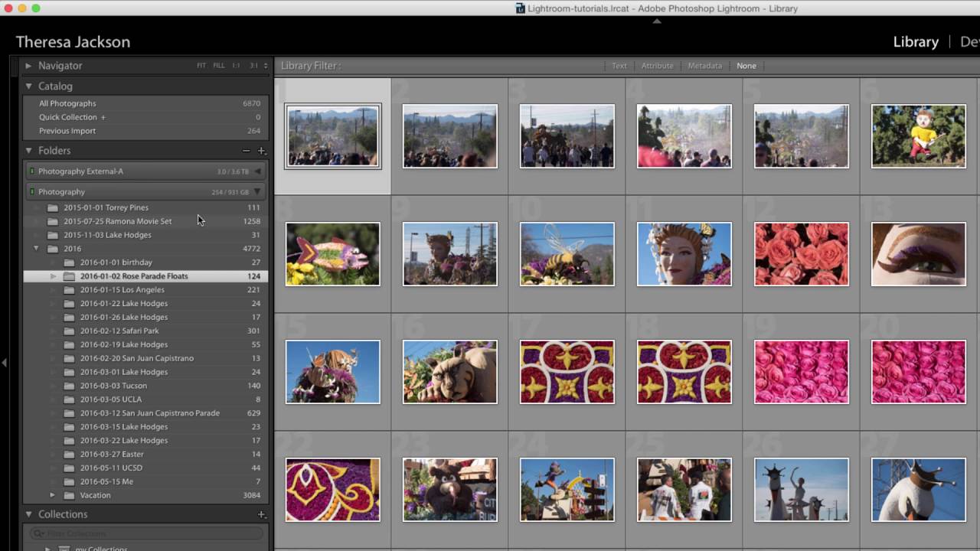
Task: Select the eye close-up thumbnail
Action: pos(919,254)
